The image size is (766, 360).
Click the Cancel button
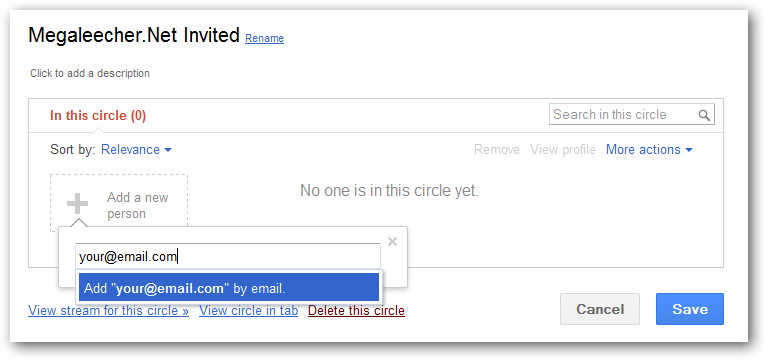point(600,309)
